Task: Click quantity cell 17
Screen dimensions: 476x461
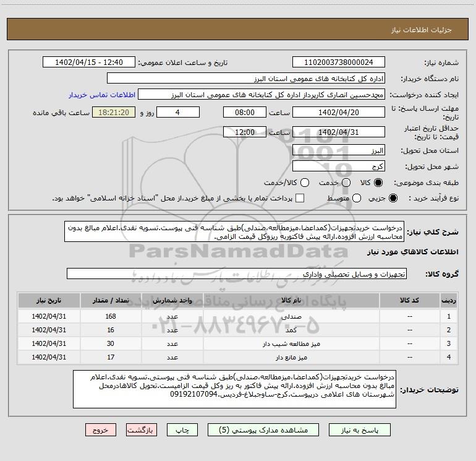Action: pos(111,358)
